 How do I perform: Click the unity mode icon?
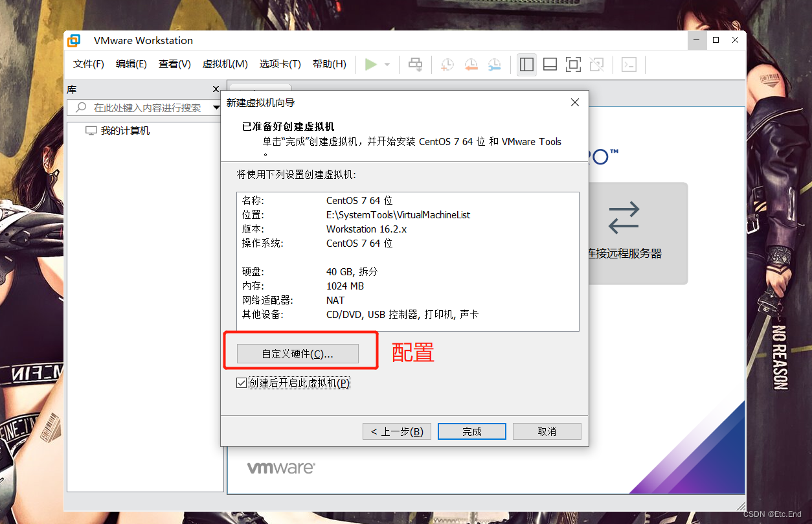[x=597, y=64]
